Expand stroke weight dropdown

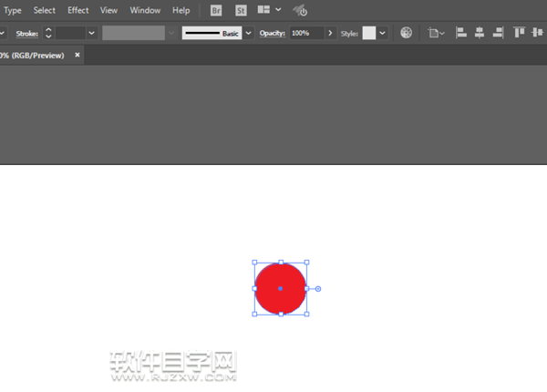click(92, 33)
